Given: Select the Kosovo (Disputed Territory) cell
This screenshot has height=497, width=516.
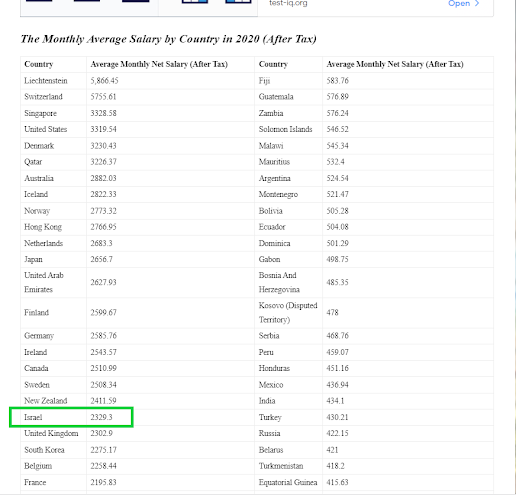Looking at the screenshot, I should pyautogui.click(x=288, y=313).
